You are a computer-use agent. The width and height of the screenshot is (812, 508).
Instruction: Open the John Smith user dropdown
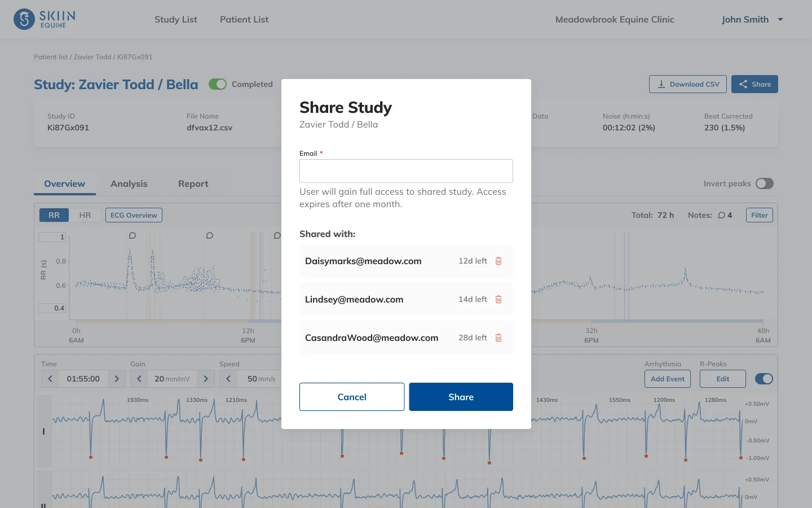[x=752, y=19]
